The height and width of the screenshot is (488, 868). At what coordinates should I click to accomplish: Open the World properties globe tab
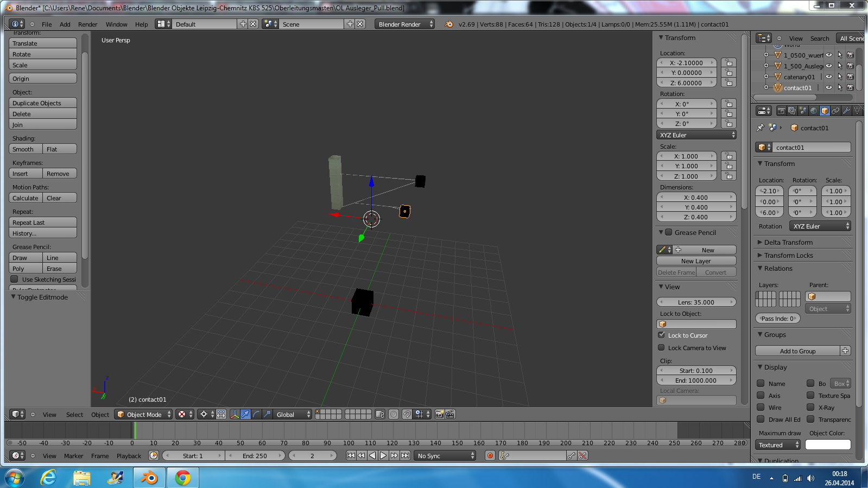814,111
